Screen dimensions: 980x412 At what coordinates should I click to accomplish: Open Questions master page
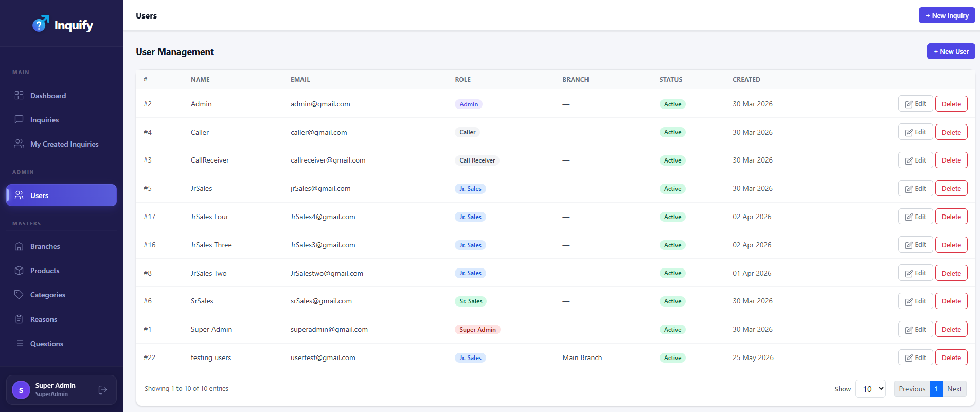pos(62,344)
